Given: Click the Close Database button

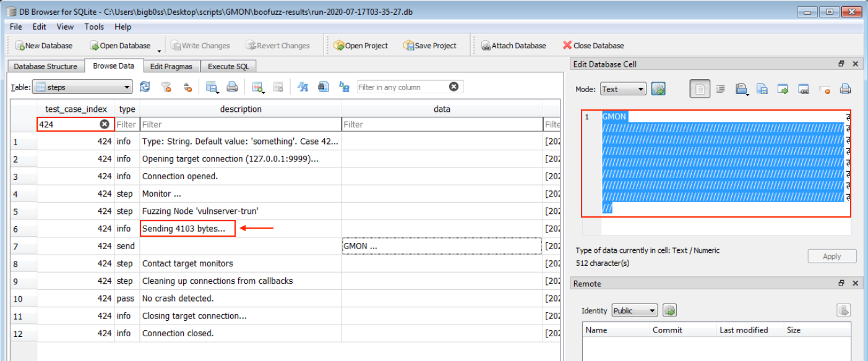Looking at the screenshot, I should 593,45.
